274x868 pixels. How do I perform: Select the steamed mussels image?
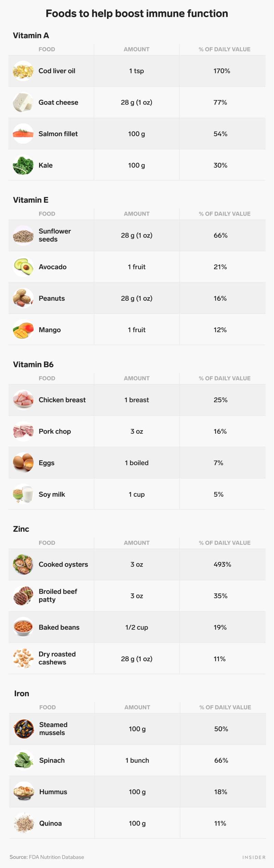pos(24,729)
